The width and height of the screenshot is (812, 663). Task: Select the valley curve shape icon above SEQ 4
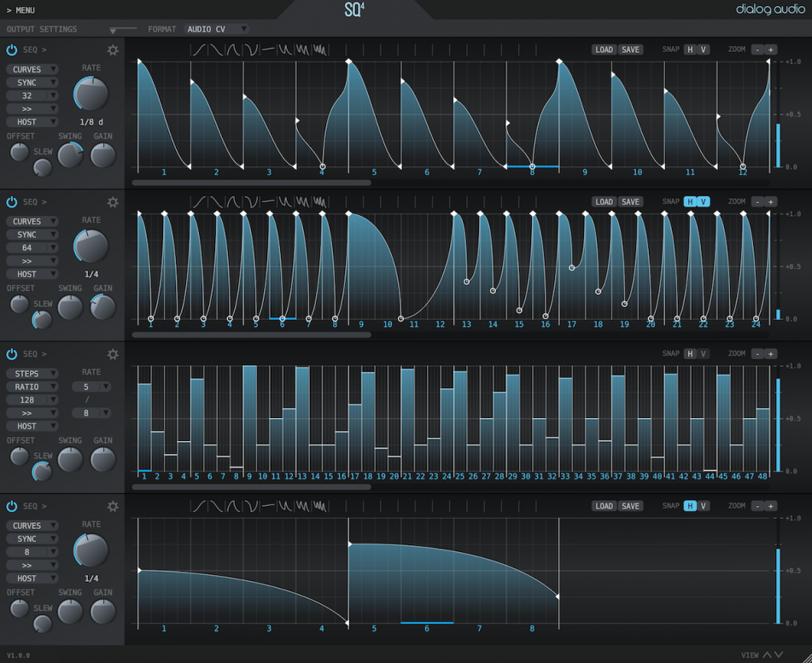253,505
